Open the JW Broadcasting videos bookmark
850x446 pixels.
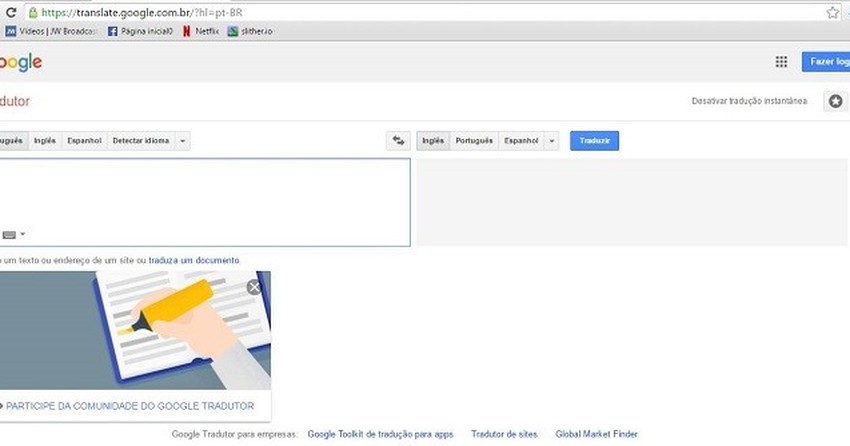point(50,31)
